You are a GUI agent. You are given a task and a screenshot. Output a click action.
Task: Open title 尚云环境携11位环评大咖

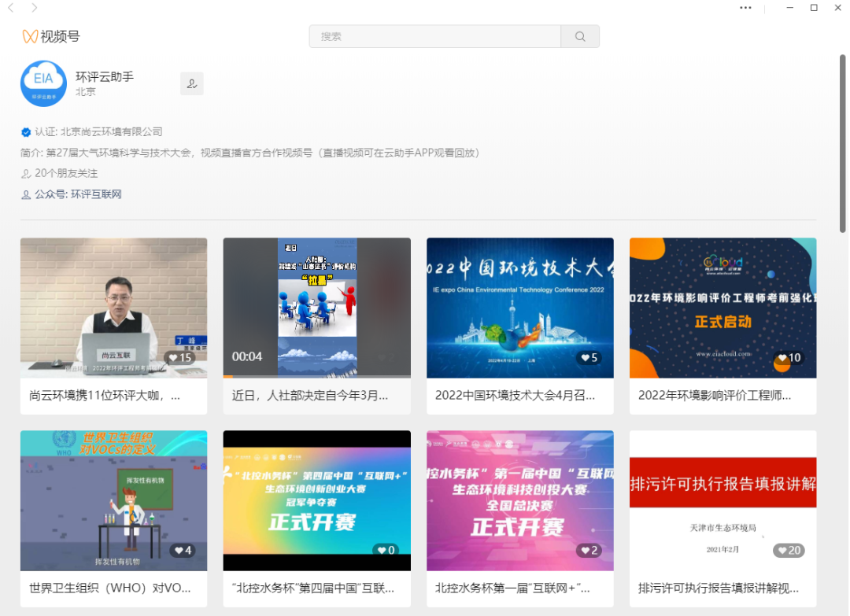point(105,396)
